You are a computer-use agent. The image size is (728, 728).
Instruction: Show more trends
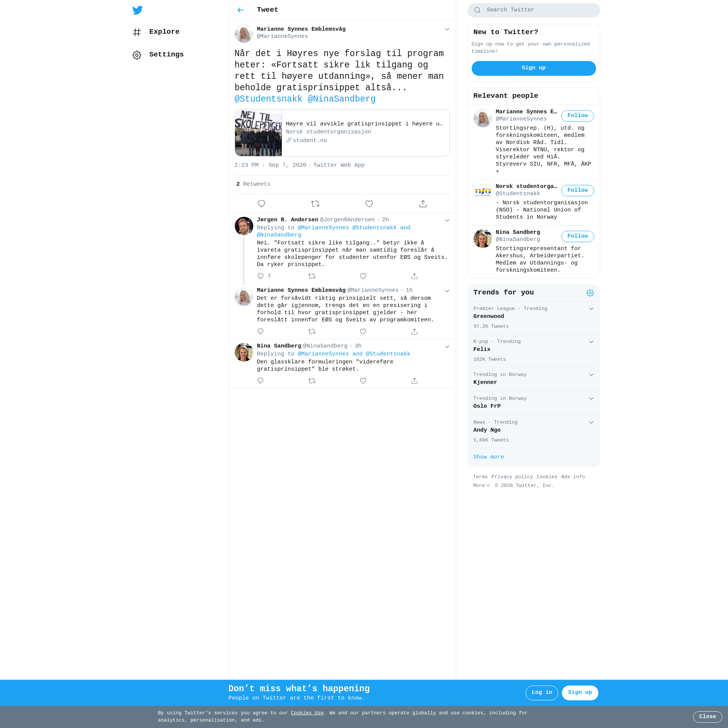488,457
